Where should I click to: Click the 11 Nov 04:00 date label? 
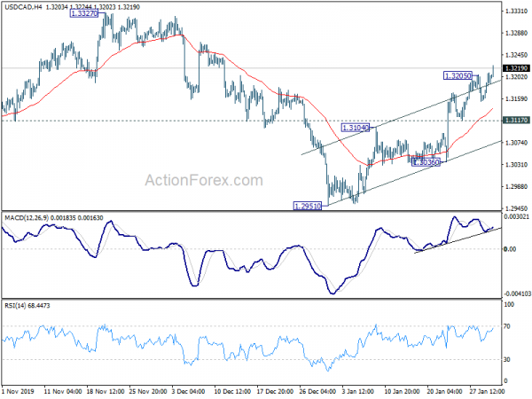coord(63,391)
